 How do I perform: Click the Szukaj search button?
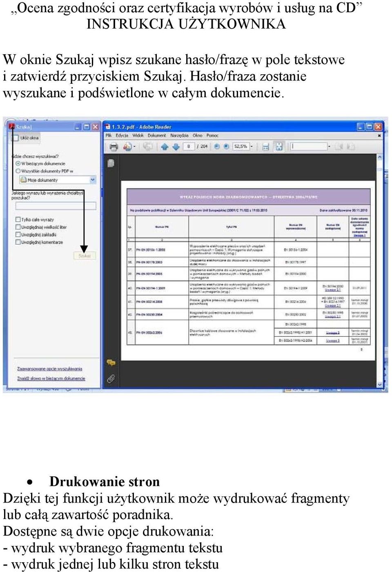coord(85,256)
